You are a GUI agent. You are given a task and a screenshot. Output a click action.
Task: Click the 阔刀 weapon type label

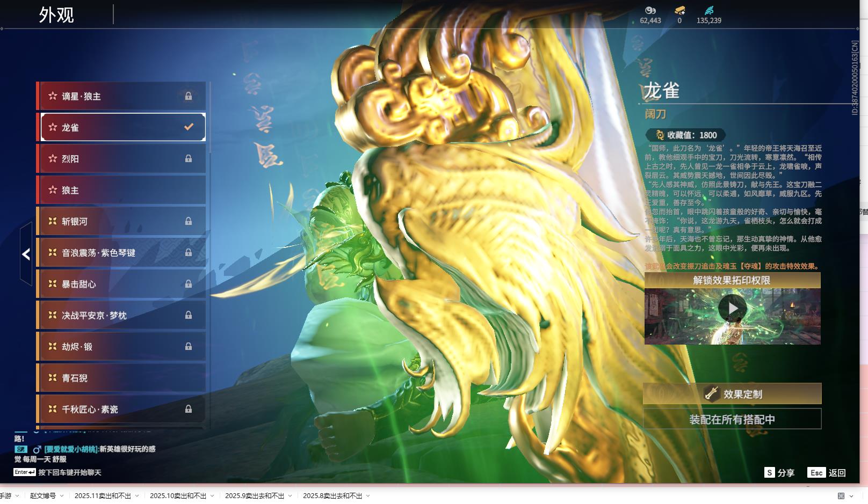coord(655,114)
